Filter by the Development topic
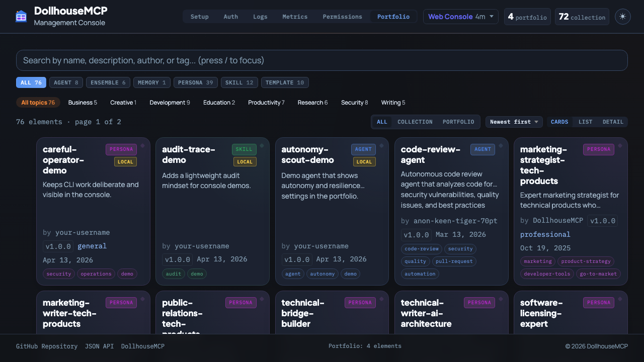This screenshot has width=644, height=362. coord(170,103)
